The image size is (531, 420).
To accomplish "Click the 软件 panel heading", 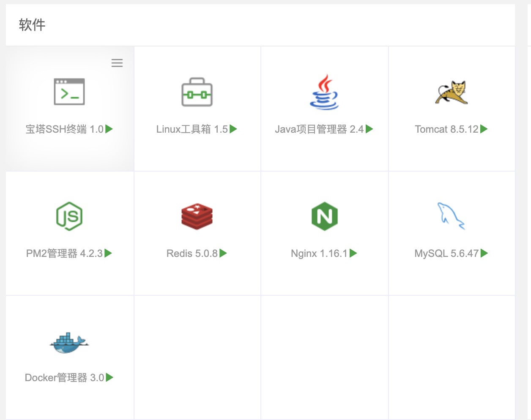I will click(32, 25).
